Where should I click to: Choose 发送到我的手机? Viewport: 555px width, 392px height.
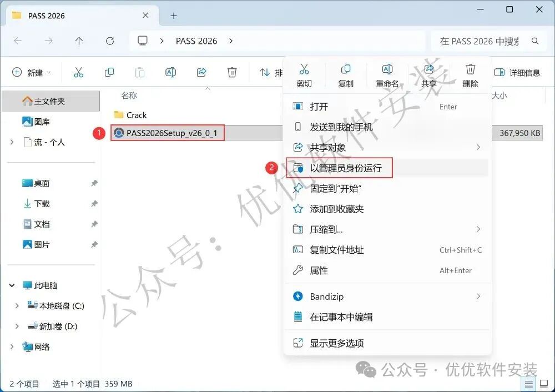[387, 127]
